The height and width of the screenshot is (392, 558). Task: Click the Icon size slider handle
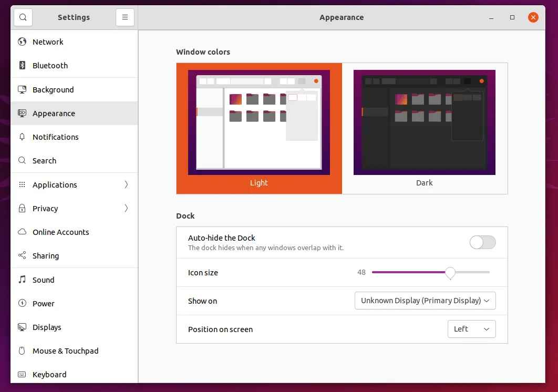pos(450,272)
